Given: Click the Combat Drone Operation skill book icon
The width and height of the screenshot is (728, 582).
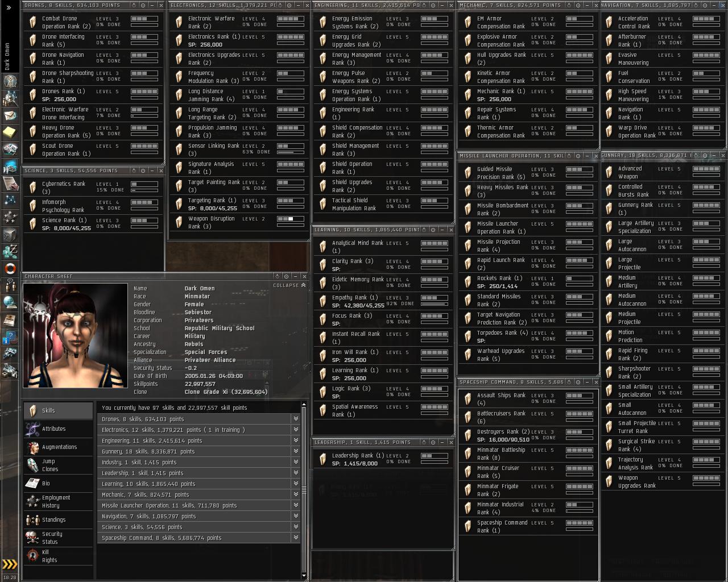Looking at the screenshot, I should [x=33, y=22].
